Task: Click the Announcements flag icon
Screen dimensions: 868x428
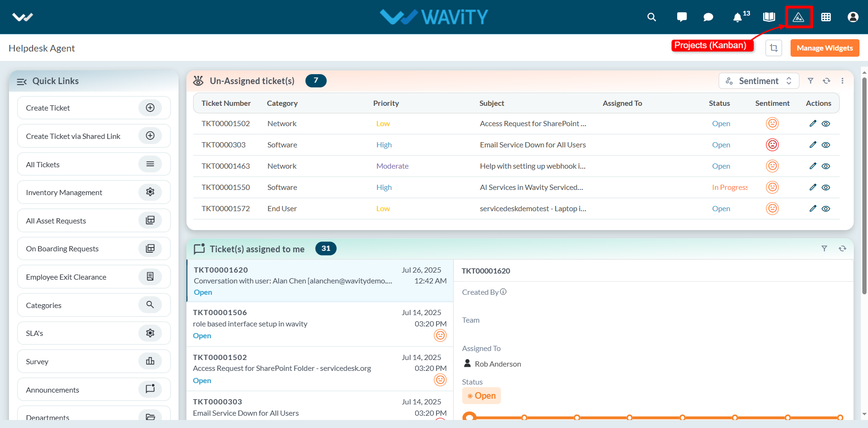Action: coord(150,389)
